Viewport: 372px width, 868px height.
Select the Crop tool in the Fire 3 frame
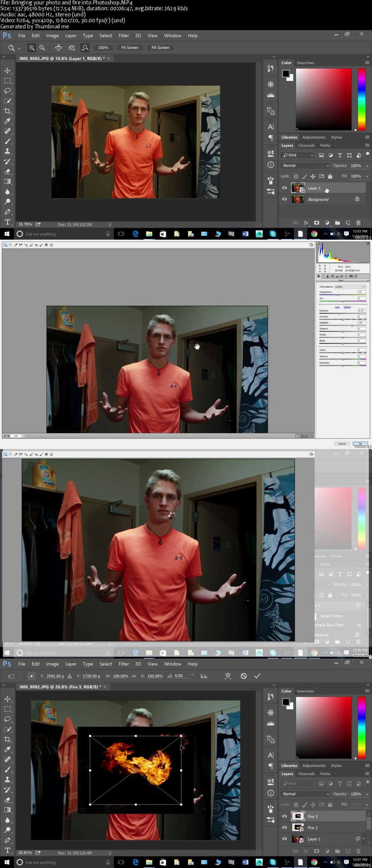click(7, 739)
